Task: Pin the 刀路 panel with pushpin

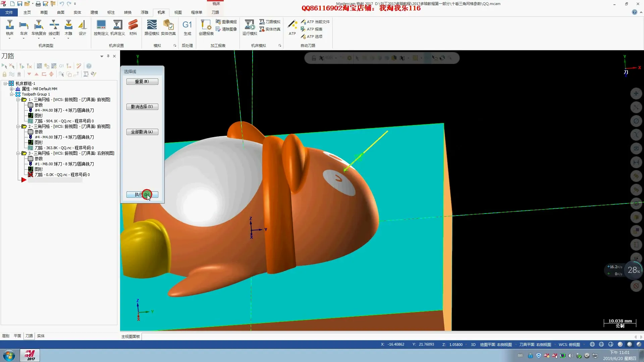Action: click(x=108, y=56)
